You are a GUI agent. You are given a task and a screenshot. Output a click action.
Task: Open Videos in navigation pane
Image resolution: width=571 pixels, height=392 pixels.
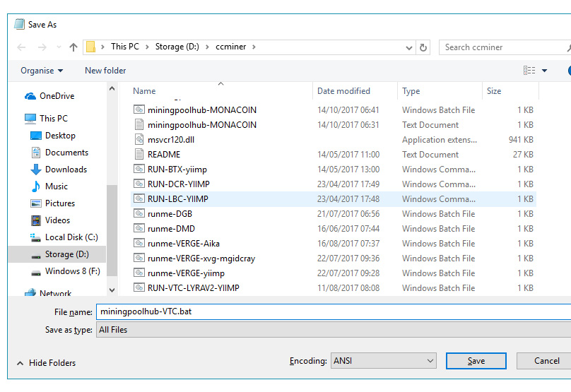coord(50,220)
